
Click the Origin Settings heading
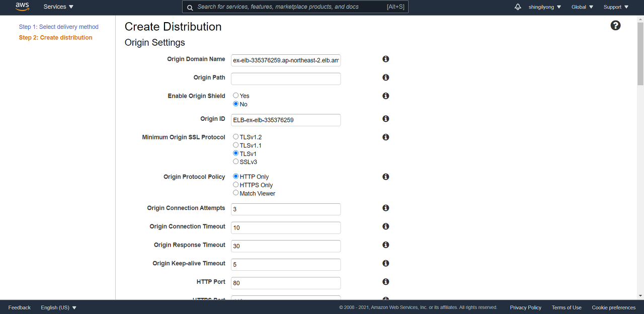pos(155,43)
